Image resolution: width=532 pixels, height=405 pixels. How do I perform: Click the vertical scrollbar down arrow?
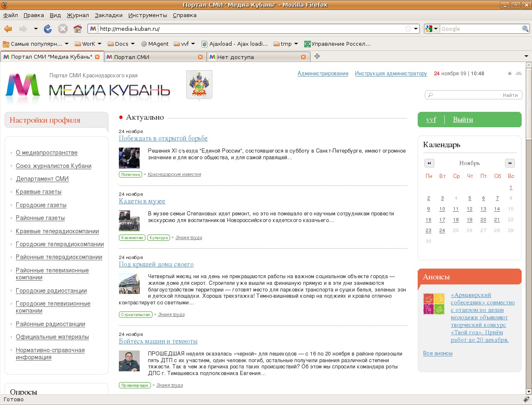tap(529, 391)
